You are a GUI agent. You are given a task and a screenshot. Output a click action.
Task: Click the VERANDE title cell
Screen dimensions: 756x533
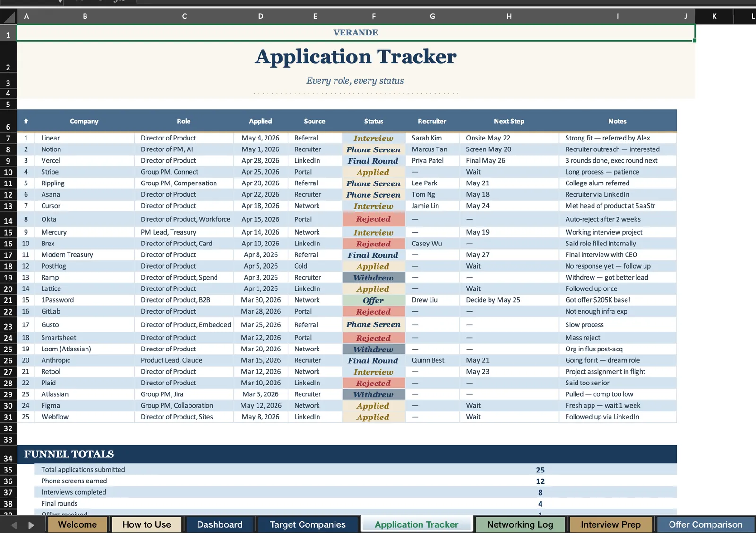356,33
